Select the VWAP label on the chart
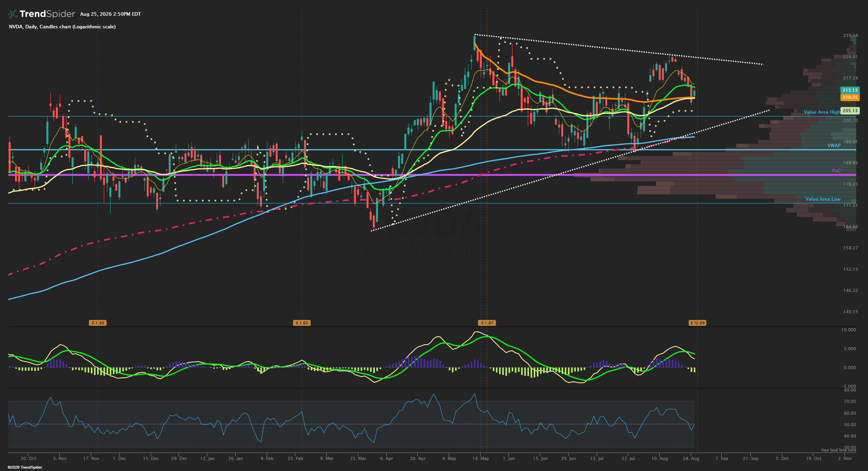The height and width of the screenshot is (471, 868). pyautogui.click(x=834, y=146)
